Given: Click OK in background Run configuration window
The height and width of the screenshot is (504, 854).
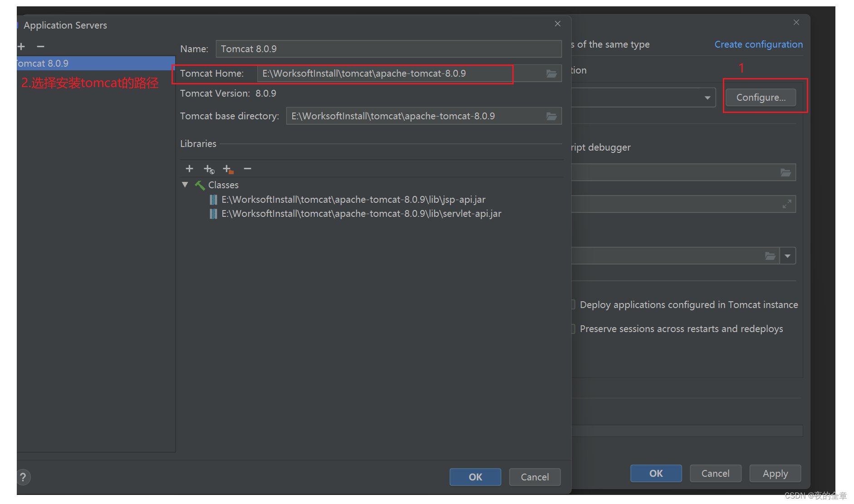Looking at the screenshot, I should click(x=656, y=473).
